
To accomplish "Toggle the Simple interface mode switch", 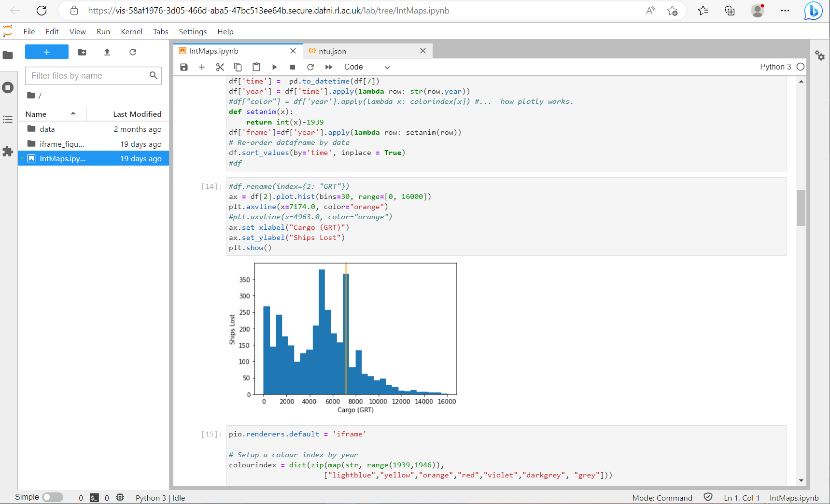I will pos(53,497).
